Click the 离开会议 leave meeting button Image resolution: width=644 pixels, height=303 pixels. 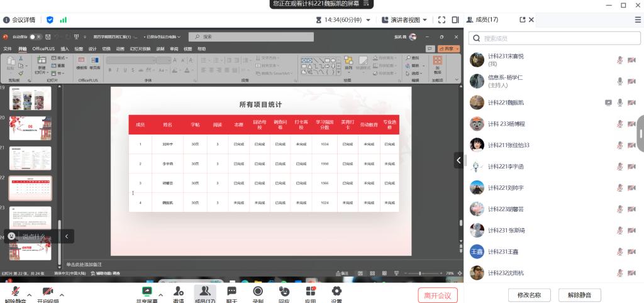pos(438,295)
